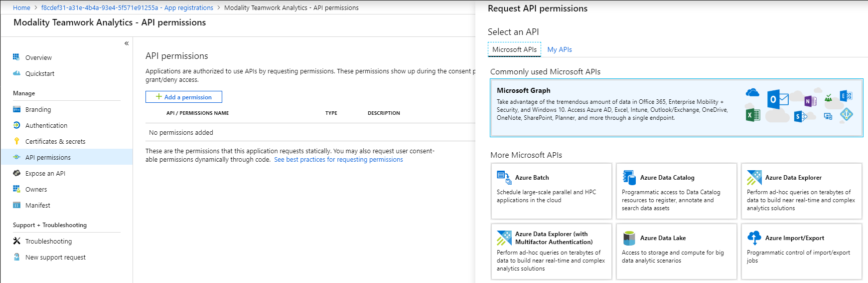
Task: Click the Azure Data Catalog card icon
Action: pyautogui.click(x=629, y=177)
